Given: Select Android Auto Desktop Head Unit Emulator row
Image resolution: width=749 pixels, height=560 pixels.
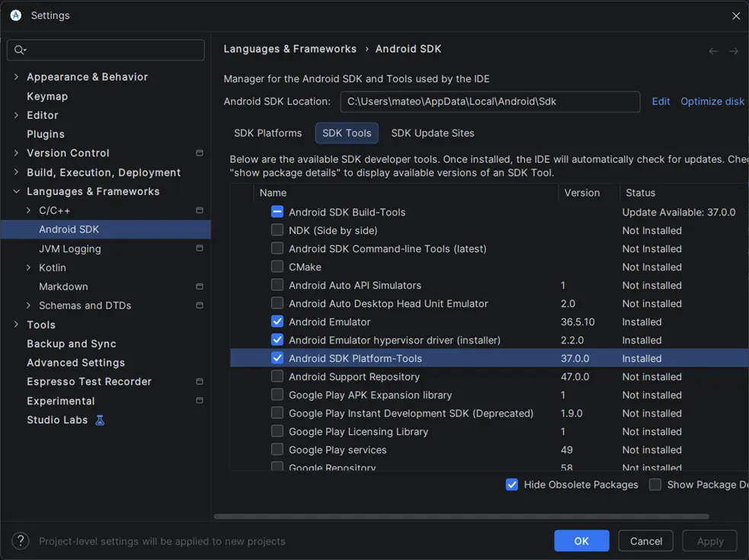Looking at the screenshot, I should coord(489,303).
